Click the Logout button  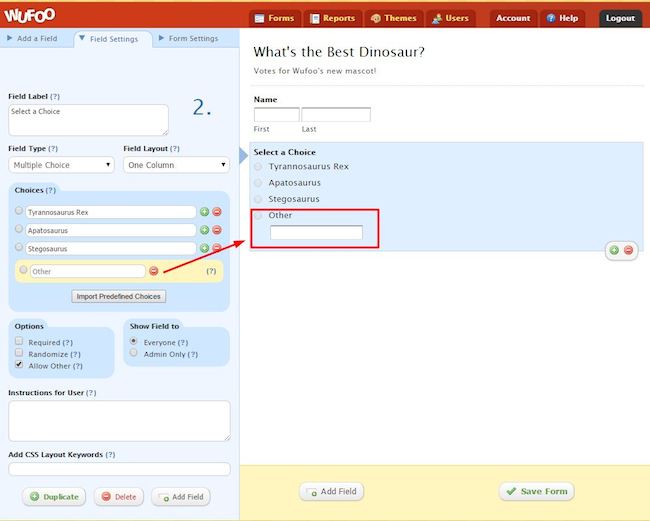pyautogui.click(x=620, y=18)
